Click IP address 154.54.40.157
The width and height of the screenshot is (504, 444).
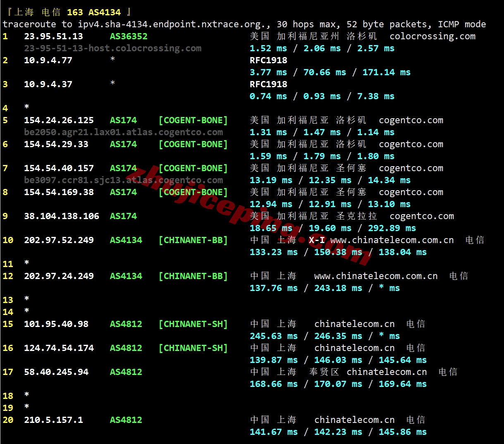point(59,168)
